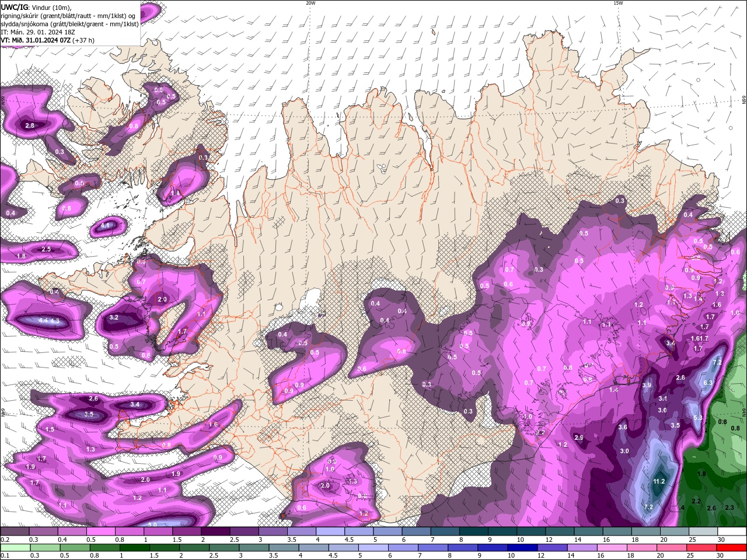
Task: Click the dark mauve 0.2 snow legend swatch
Action: tap(15, 531)
